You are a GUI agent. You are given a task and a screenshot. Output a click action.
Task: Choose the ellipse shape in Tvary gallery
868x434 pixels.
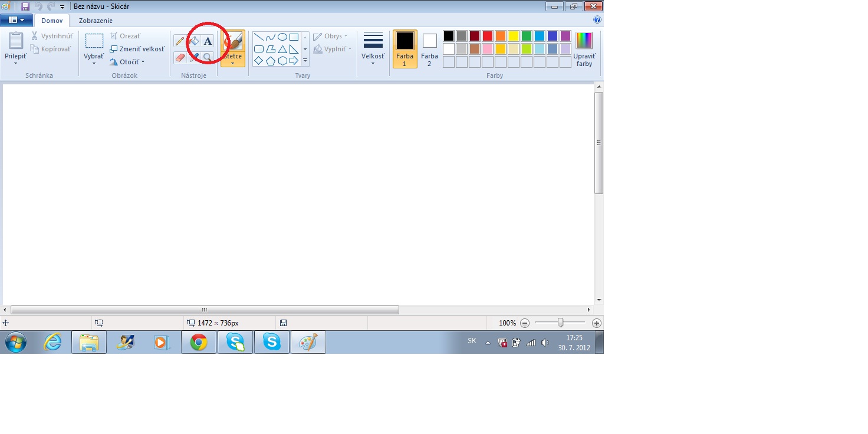coord(282,37)
